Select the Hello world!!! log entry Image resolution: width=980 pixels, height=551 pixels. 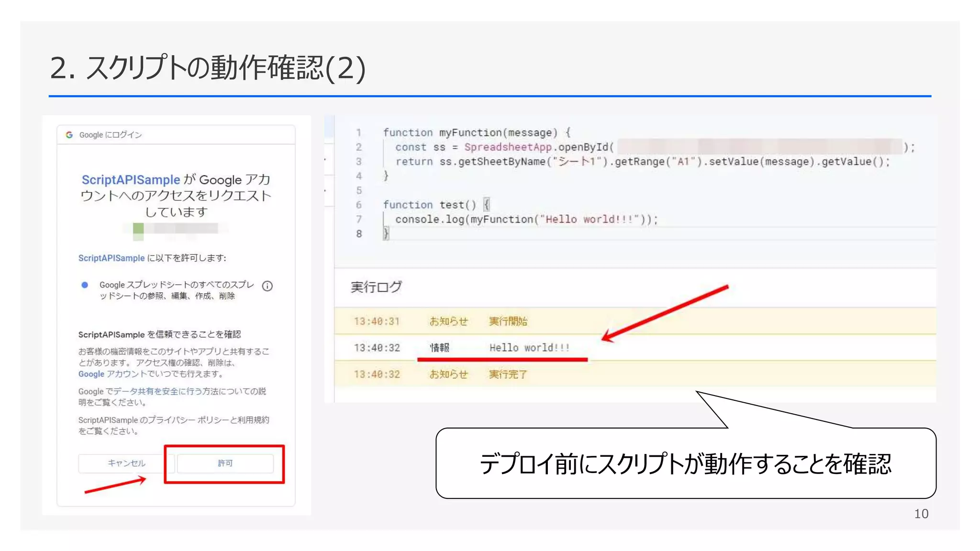pyautogui.click(x=529, y=348)
